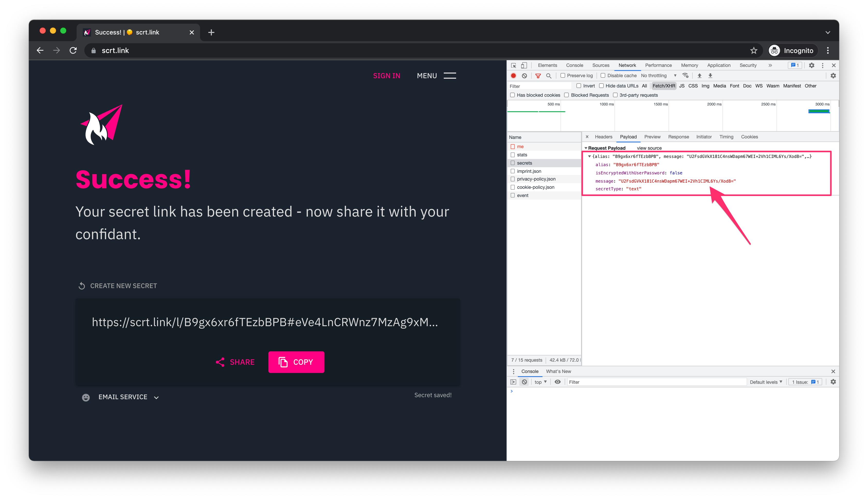This screenshot has width=868, height=499.
Task: Open the Application panel tab
Action: (x=718, y=65)
